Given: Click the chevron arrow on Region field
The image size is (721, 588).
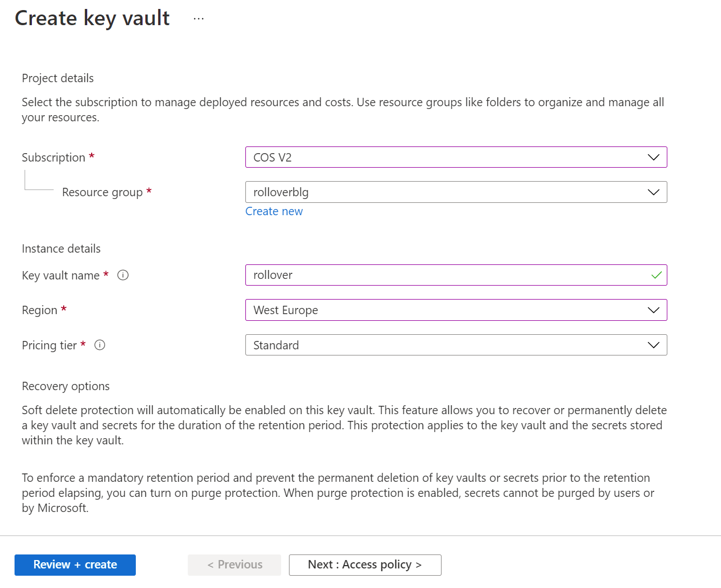Looking at the screenshot, I should 653,310.
